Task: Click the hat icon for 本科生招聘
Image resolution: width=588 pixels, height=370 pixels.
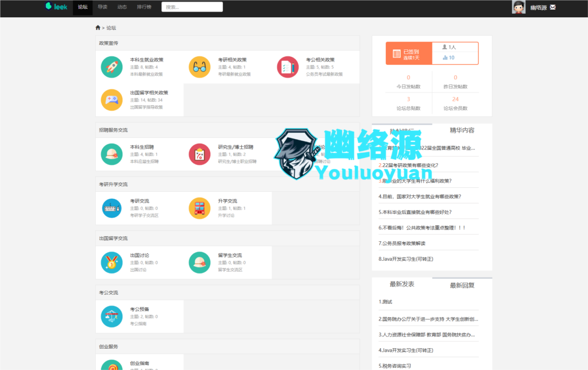Action: 112,154
